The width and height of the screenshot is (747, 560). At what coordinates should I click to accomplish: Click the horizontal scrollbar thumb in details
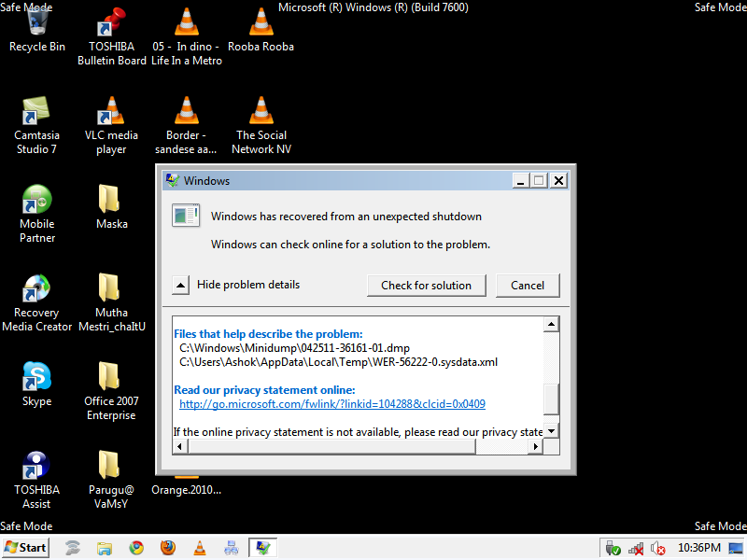[x=331, y=447]
